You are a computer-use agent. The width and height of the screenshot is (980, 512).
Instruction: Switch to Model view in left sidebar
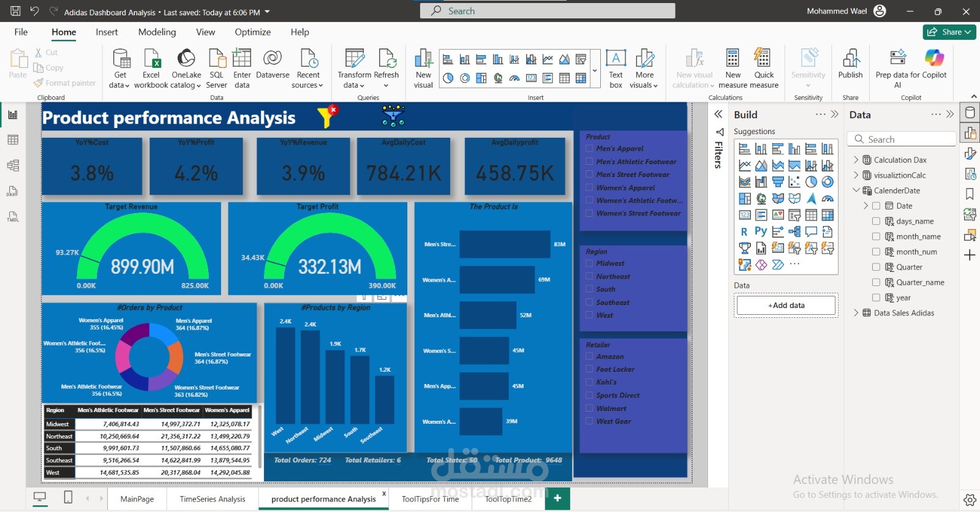pyautogui.click(x=13, y=165)
